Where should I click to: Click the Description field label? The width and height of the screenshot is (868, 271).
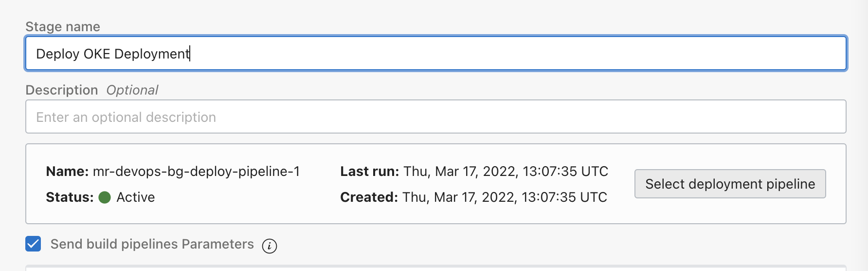pos(62,90)
